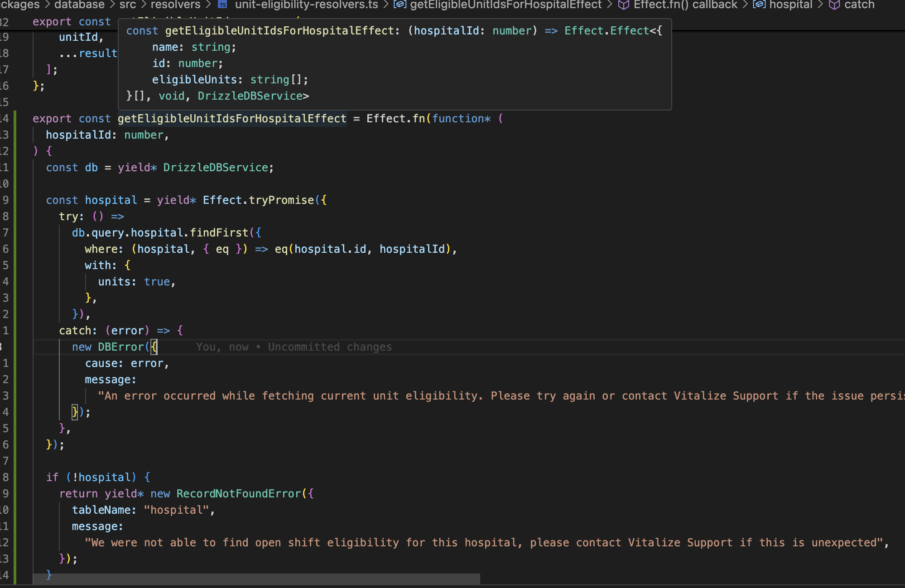Click the horizontal scrollbar at editor bottom
This screenshot has width=905, height=588.
(256, 578)
